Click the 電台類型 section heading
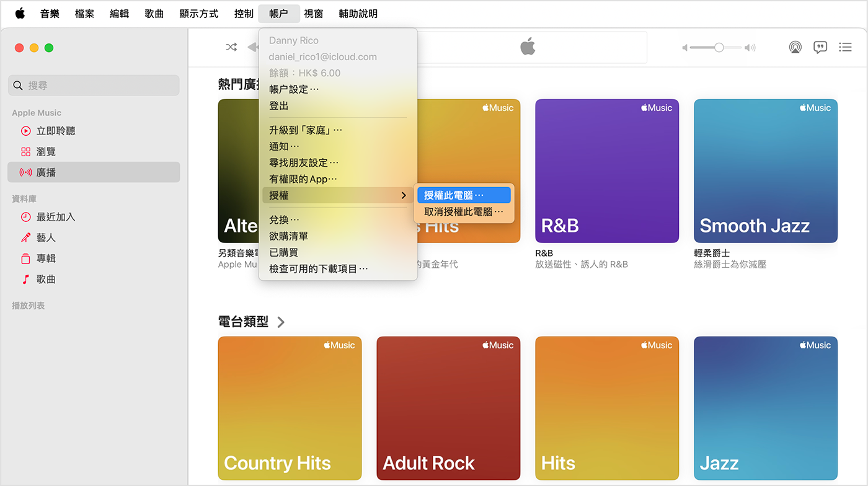Screen dimensions: 868x486 tap(243, 322)
